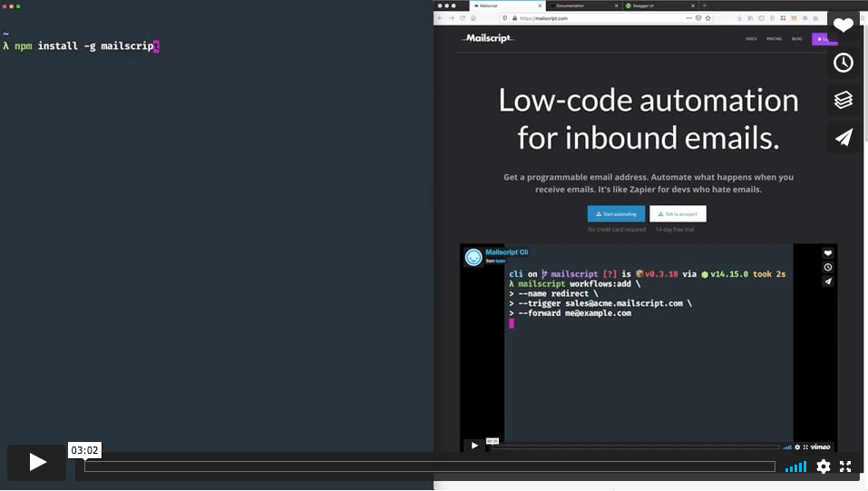
Task: Close the Swagger UI browser tab
Action: point(693,5)
